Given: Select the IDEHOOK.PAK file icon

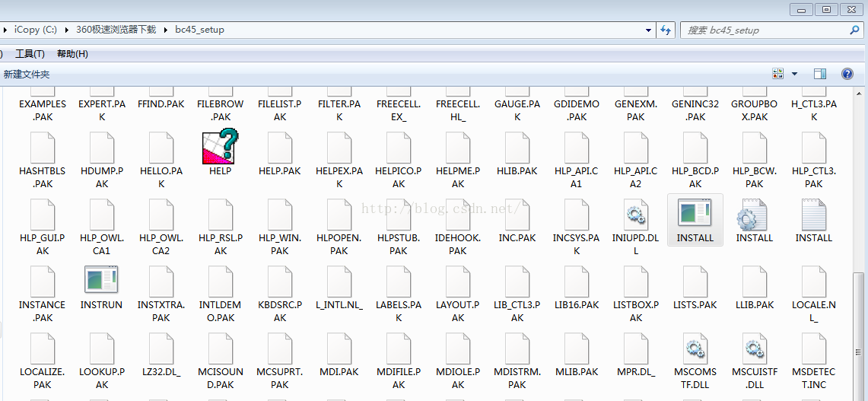Looking at the screenshot, I should [x=458, y=214].
